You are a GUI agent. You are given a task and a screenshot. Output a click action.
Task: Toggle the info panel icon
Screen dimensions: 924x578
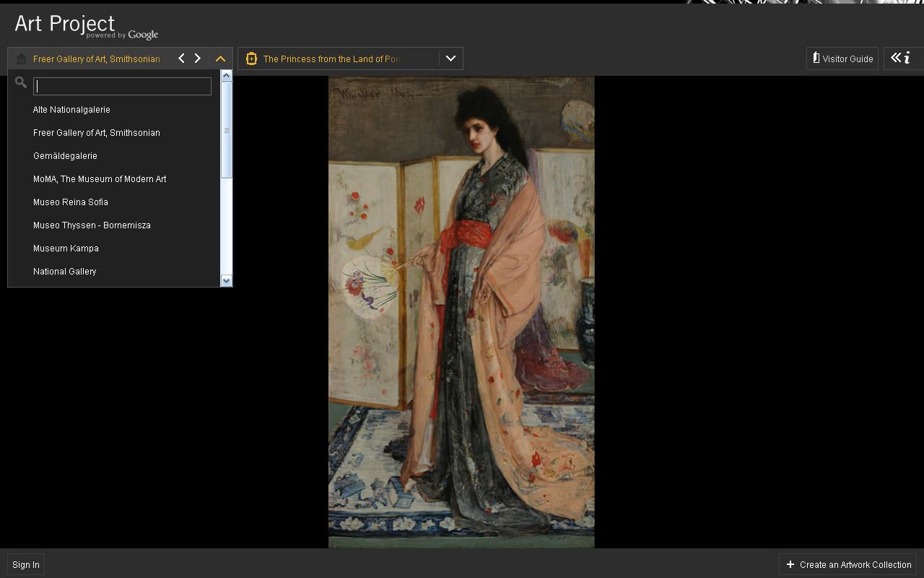[x=901, y=59]
